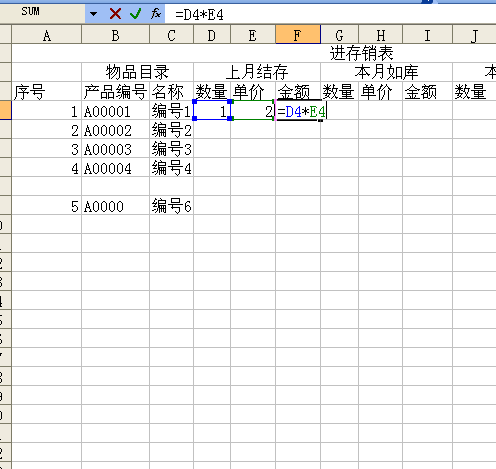Click serial number 4 in column A
This screenshot has width=496, height=469.
(47, 168)
